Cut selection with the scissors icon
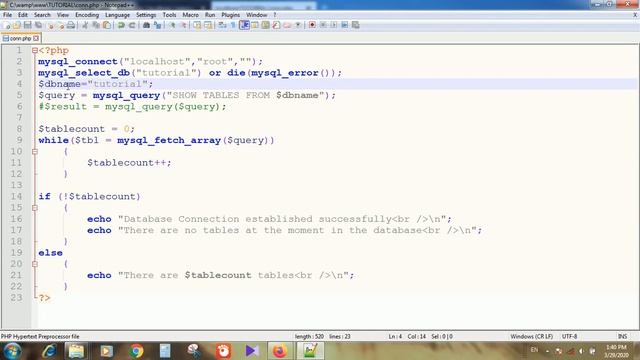 [x=85, y=25]
